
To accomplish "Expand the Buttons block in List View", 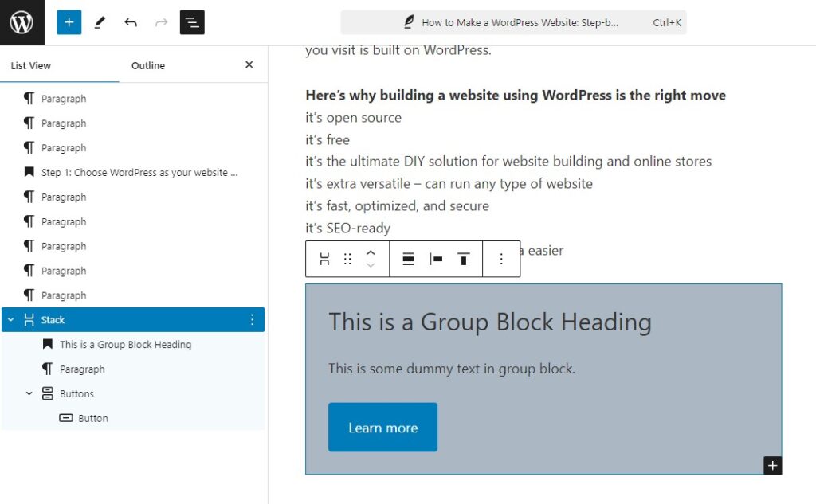I will click(x=29, y=393).
